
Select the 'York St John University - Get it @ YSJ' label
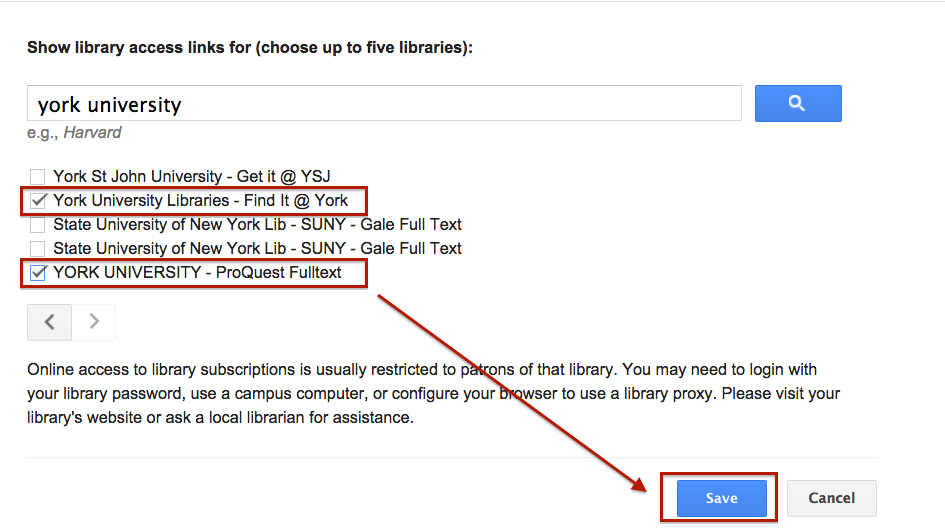click(x=192, y=177)
